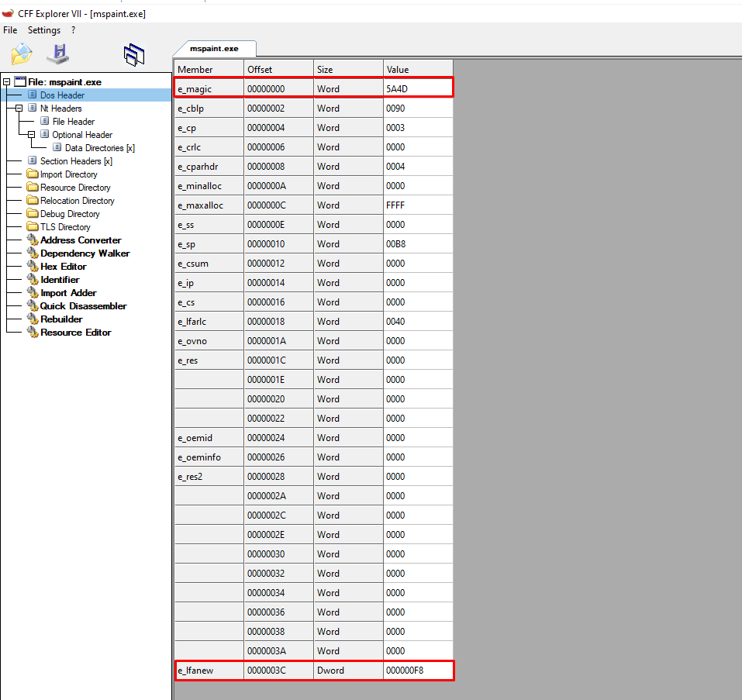Open the Address Converter tool

coord(81,240)
